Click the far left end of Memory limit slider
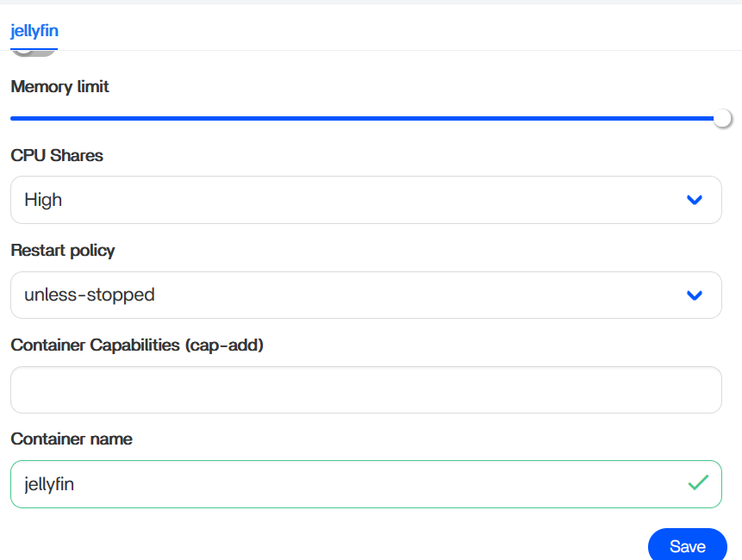742x560 pixels. click(13, 118)
